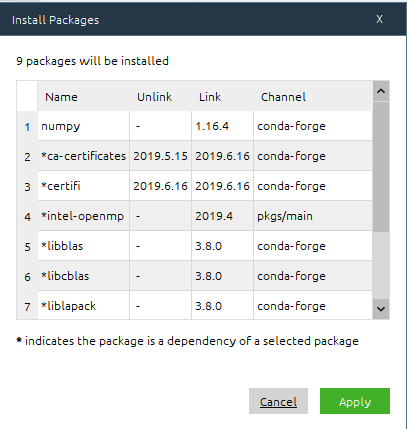
Task: Close the Install Packages dialog
Action: (x=379, y=19)
